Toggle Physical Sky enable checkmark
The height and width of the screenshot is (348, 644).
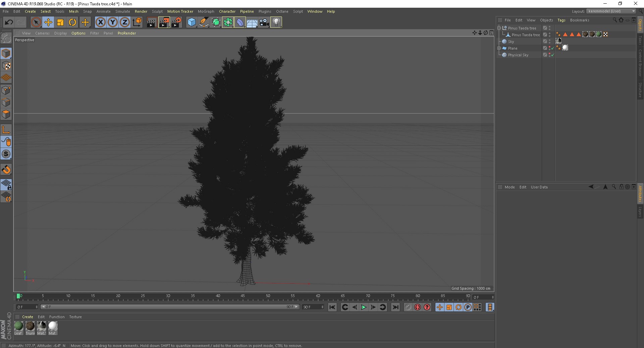coord(552,55)
